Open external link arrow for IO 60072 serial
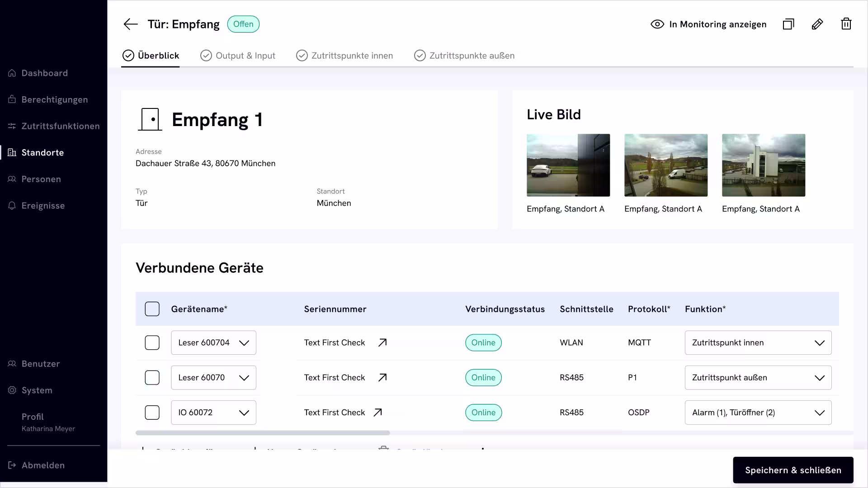 378,412
